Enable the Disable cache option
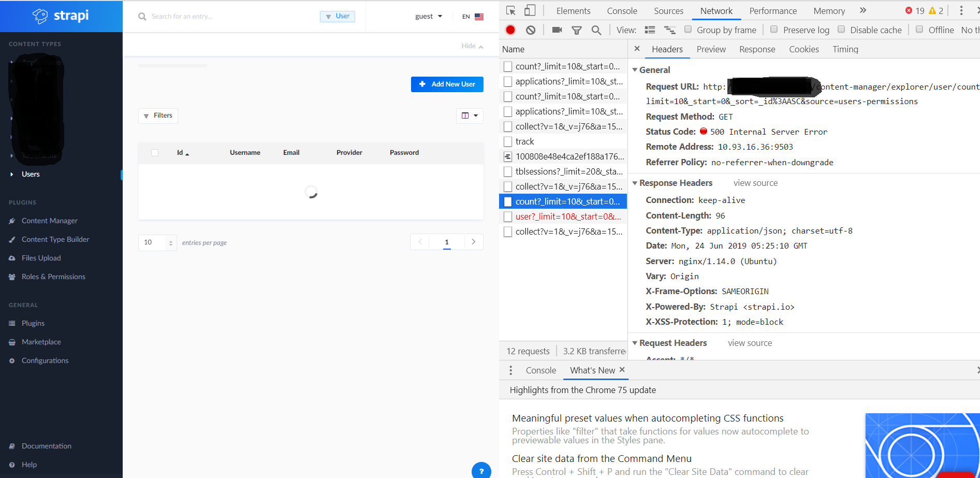This screenshot has height=478, width=980. (x=841, y=30)
